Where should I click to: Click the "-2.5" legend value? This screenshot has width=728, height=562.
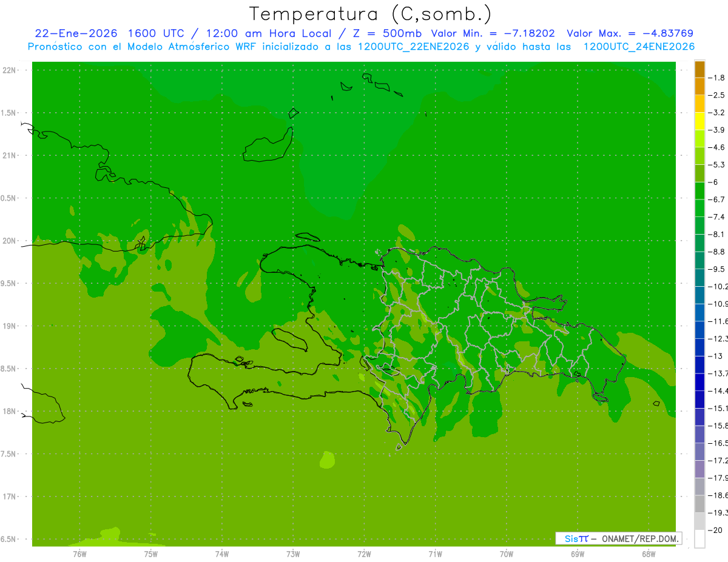[716, 95]
